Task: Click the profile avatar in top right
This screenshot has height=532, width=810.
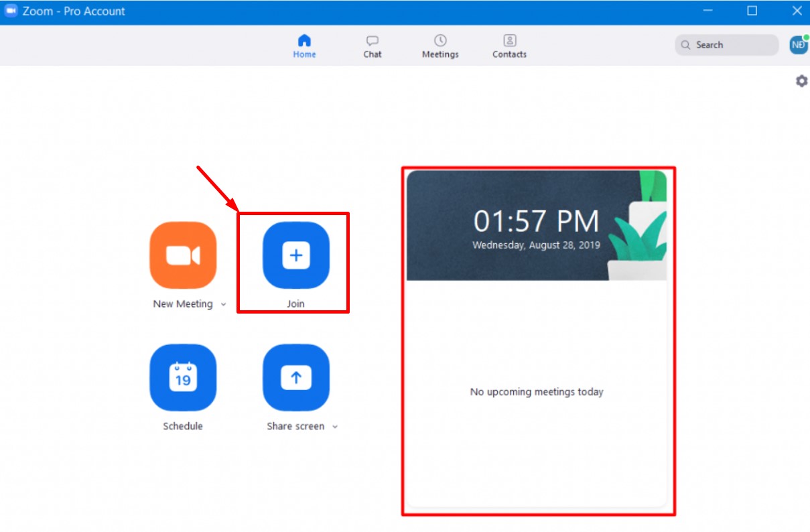Action: tap(798, 45)
